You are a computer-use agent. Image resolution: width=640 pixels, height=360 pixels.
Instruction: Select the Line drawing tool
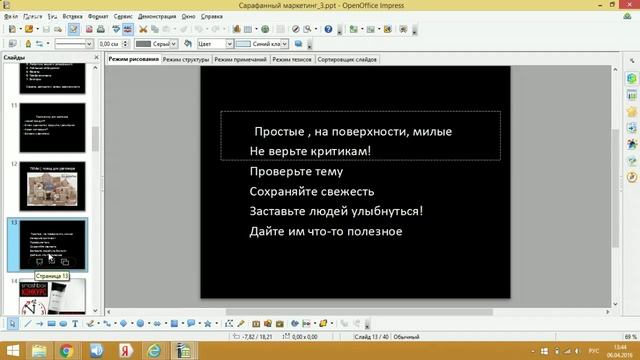pyautogui.click(x=27, y=324)
